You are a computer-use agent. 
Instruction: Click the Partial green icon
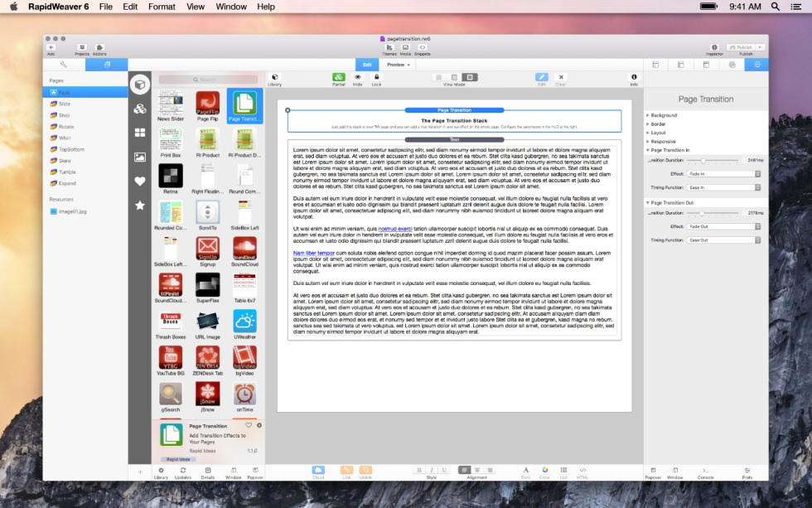point(339,77)
